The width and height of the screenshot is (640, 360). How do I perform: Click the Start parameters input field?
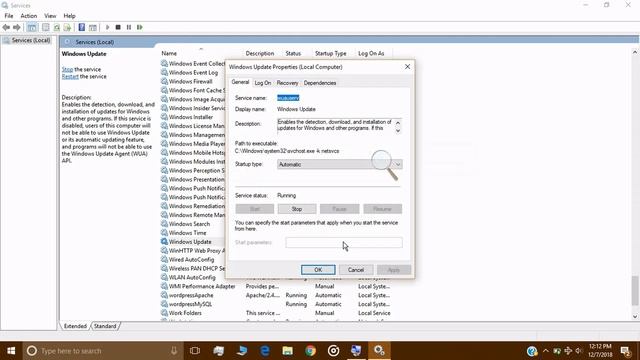(x=344, y=242)
